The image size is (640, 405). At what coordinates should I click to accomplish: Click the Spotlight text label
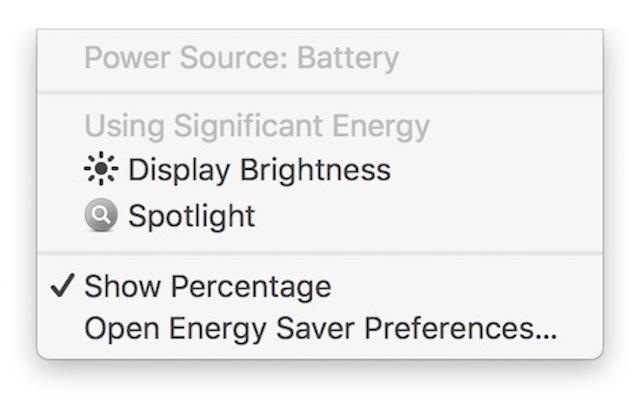coord(191,216)
